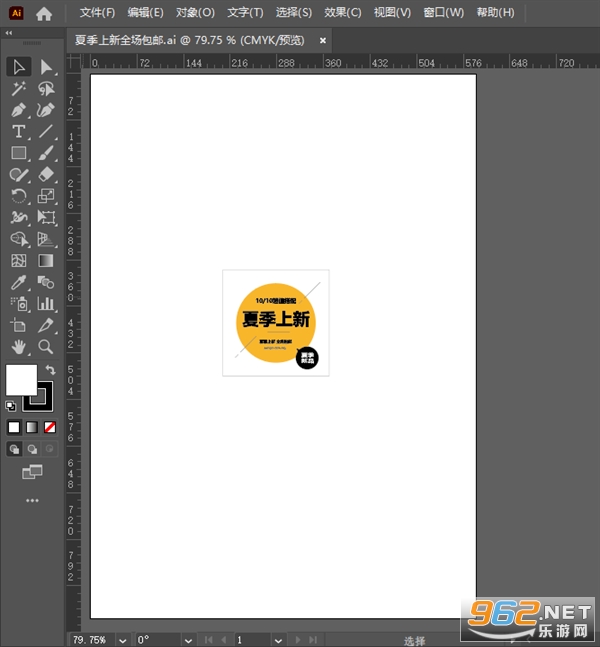Enable Draw Inside mode
The image size is (600, 647).
point(50,449)
